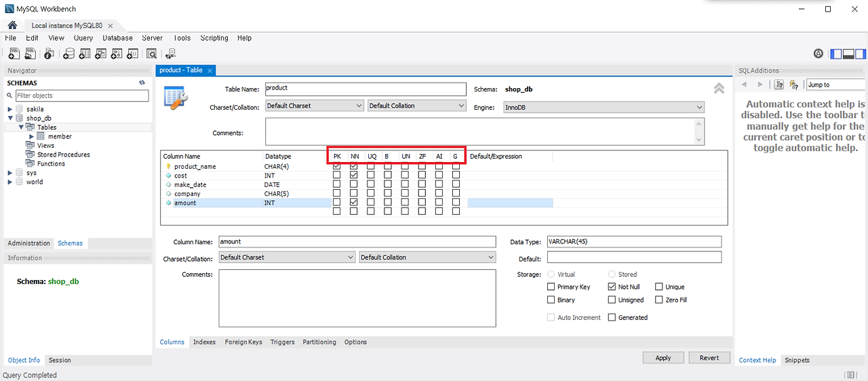868x381 pixels.
Task: Open the Query menu
Action: 83,38
